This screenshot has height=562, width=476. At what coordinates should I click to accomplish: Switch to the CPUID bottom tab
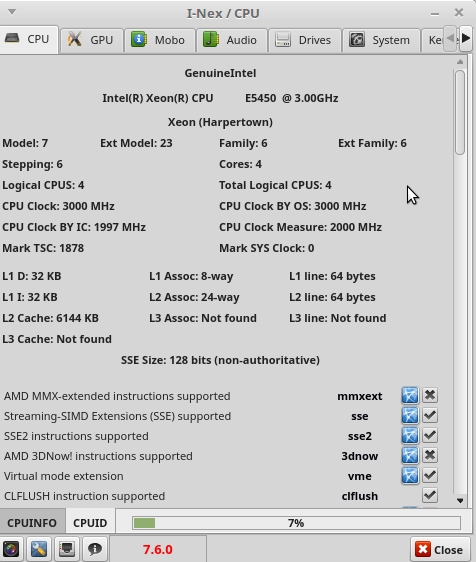(90, 523)
